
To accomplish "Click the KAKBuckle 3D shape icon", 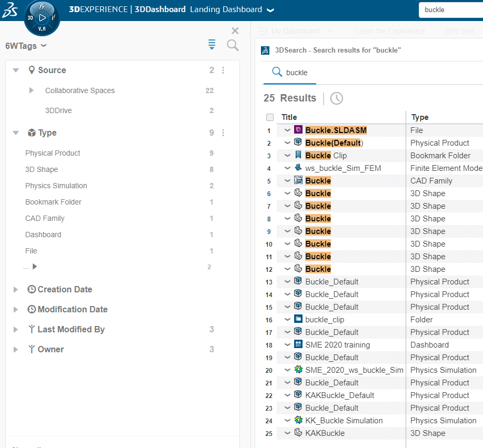I will pyautogui.click(x=298, y=433).
